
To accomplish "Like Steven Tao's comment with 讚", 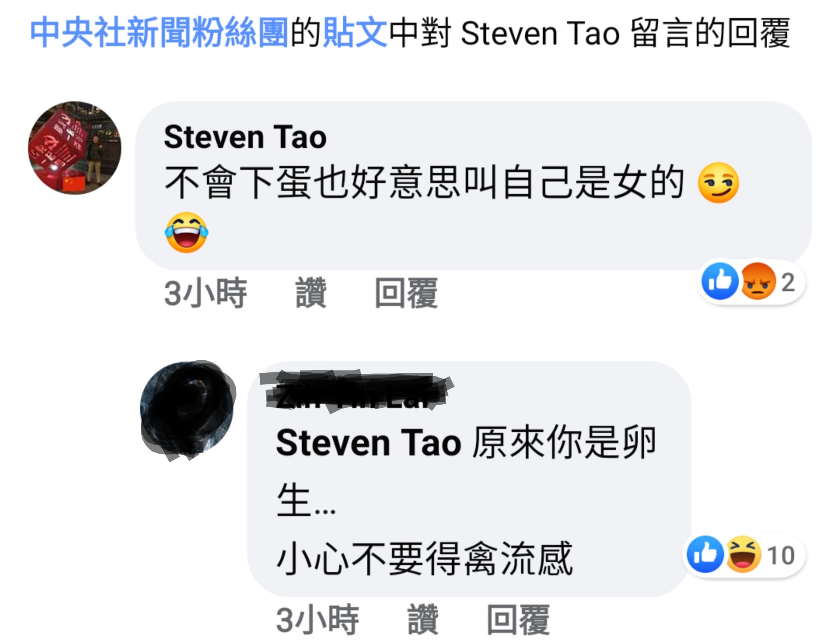I will point(311,293).
